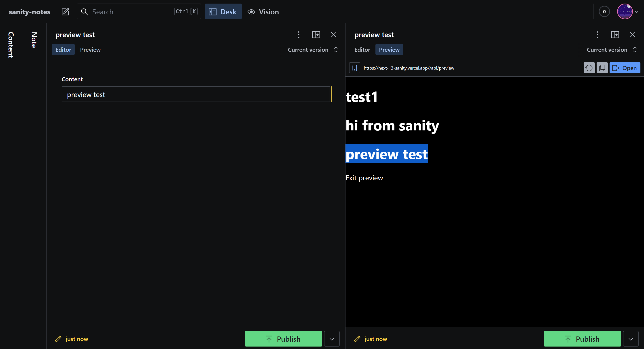The image size is (644, 349).
Task: Click split pane icon in right pane
Action: coord(615,34)
